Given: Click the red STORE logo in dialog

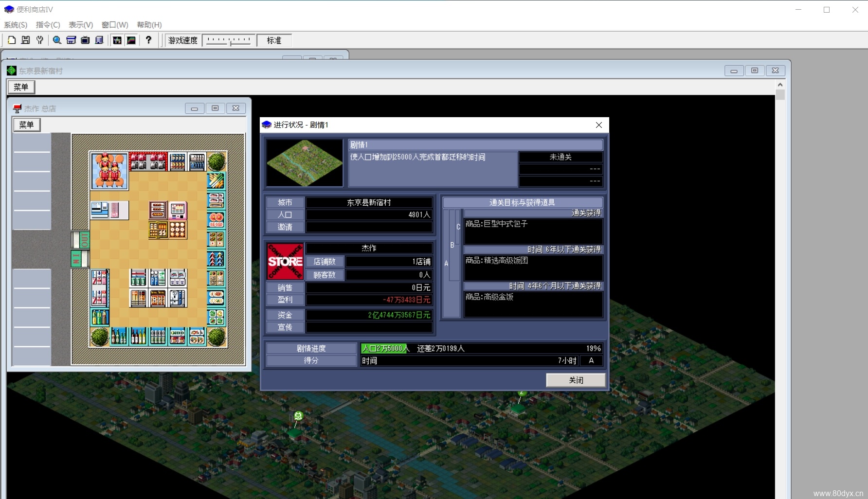Looking at the screenshot, I should pos(285,261).
